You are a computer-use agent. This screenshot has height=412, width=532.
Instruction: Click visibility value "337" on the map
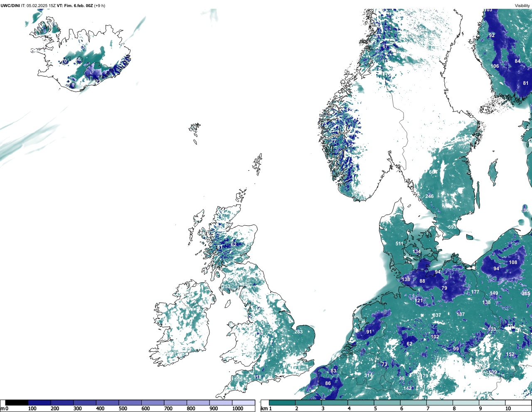coord(437,315)
